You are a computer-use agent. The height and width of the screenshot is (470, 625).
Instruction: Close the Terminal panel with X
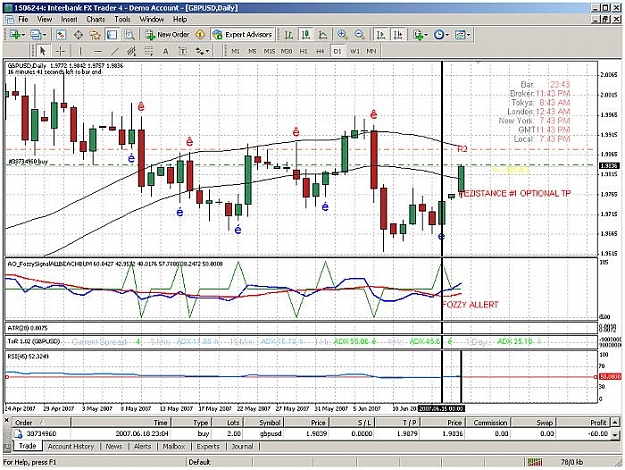tap(6, 421)
